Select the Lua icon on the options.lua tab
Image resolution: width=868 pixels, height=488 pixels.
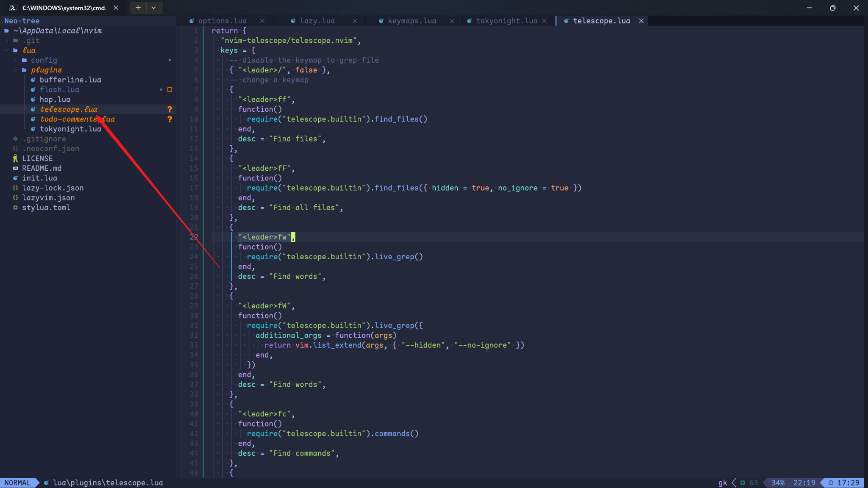[x=193, y=20]
